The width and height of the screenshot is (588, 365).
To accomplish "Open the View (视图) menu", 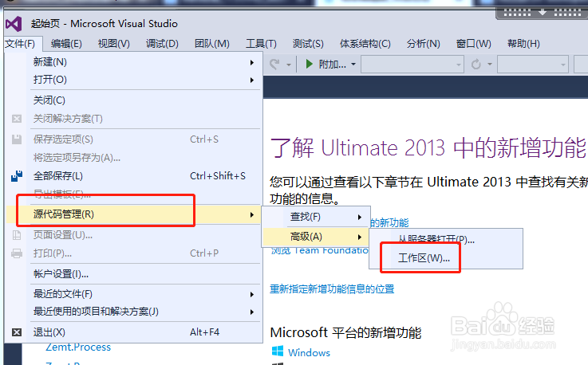I will [x=113, y=44].
